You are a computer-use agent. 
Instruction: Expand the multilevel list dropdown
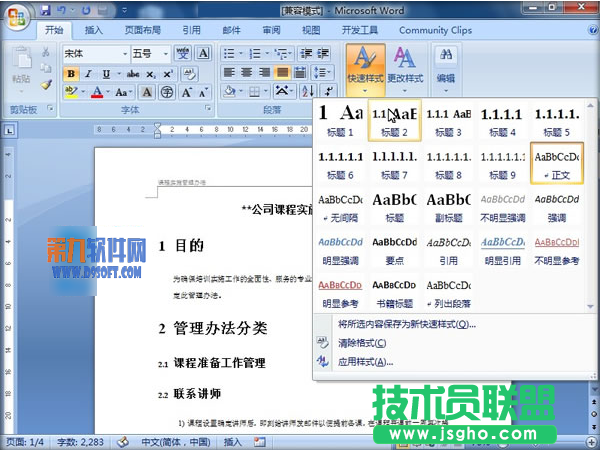point(291,54)
